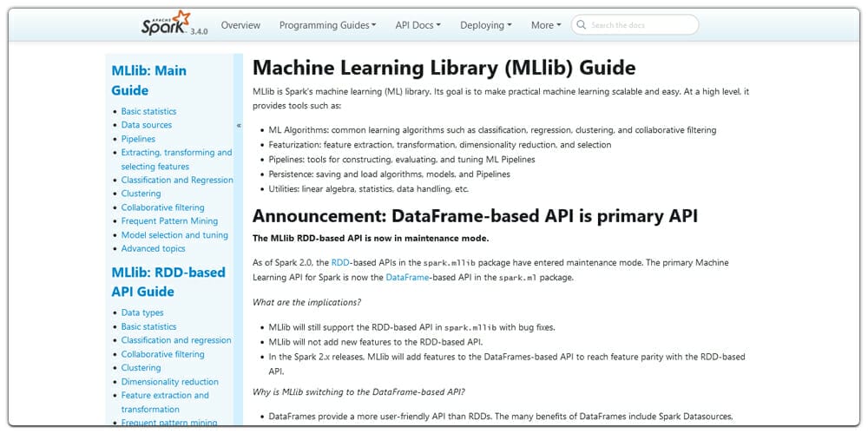Click the Apache Spark logo
This screenshot has width=868, height=434.
pyautogui.click(x=165, y=23)
